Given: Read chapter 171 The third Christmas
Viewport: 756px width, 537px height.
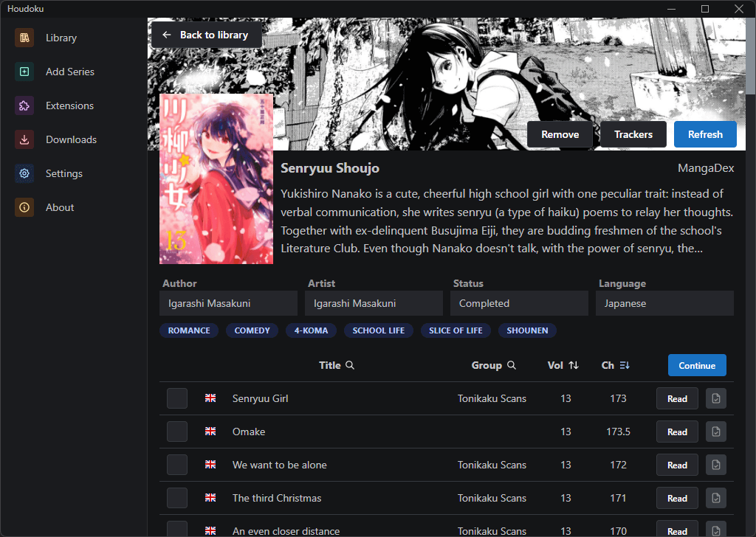Looking at the screenshot, I should click(677, 498).
